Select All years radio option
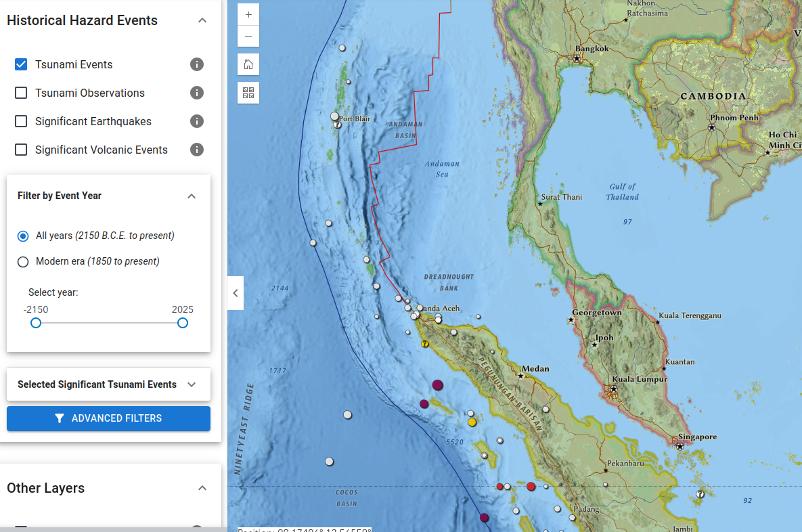802x532 pixels. coord(23,236)
